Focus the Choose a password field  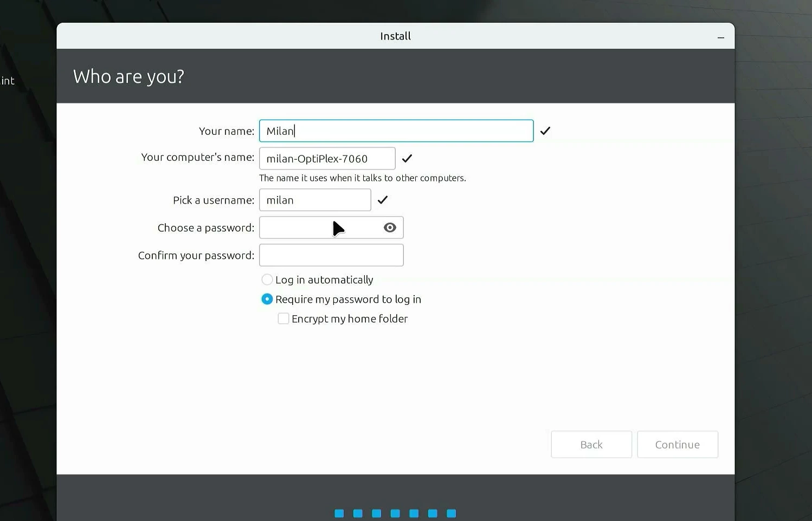[x=331, y=227]
